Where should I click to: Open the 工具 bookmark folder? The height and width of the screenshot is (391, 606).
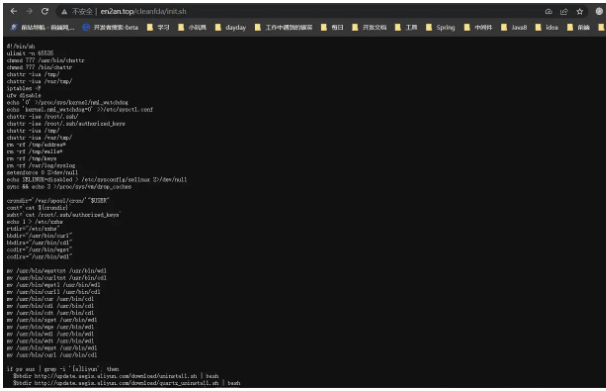[406, 27]
